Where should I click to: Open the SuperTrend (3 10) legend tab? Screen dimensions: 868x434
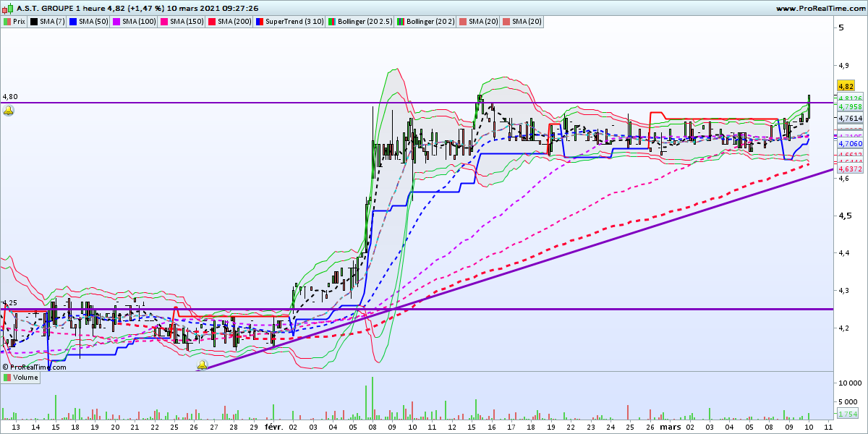[289, 22]
